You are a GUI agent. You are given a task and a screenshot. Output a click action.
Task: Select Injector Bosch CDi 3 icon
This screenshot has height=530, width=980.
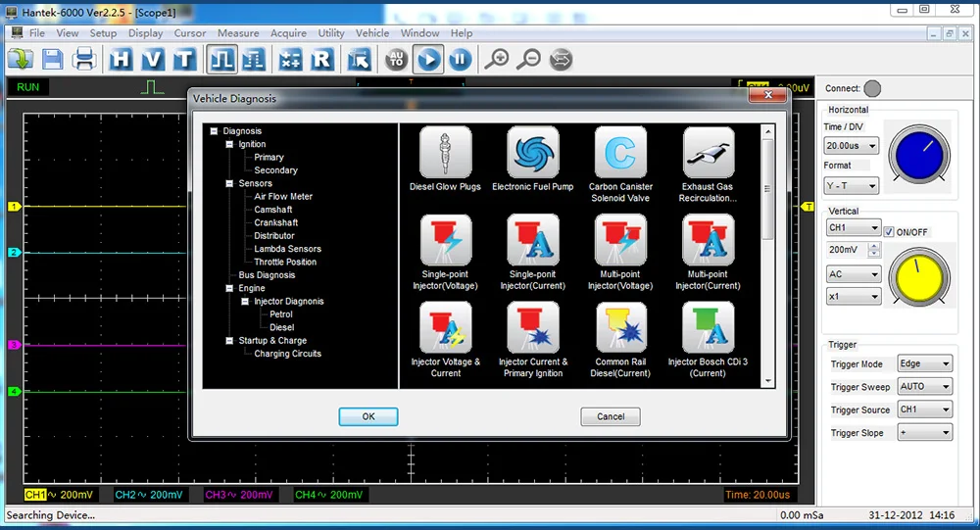click(x=708, y=327)
